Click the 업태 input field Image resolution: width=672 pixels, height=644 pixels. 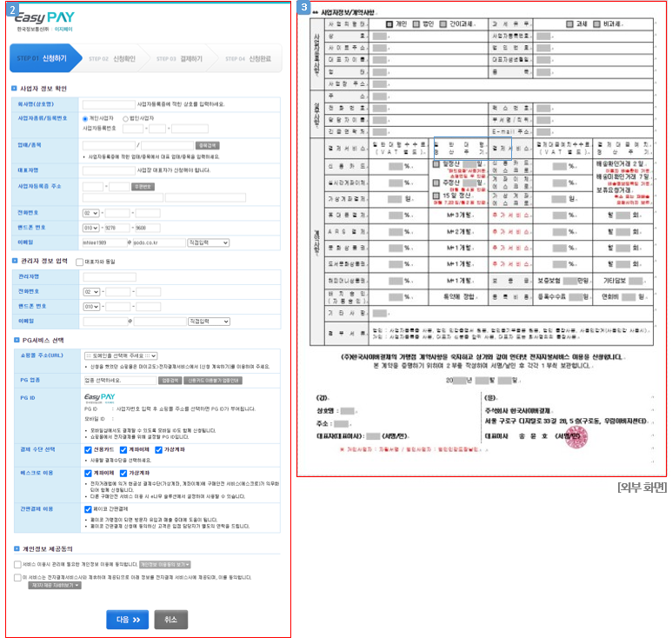tap(109, 146)
